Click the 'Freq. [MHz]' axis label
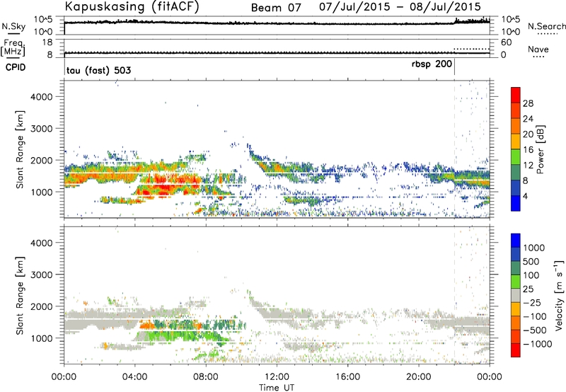This screenshot has height=392, width=566. pos(13,47)
